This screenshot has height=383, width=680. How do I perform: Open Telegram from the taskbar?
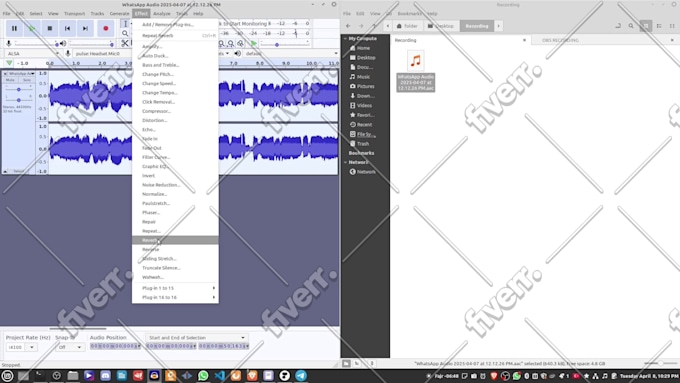301,376
